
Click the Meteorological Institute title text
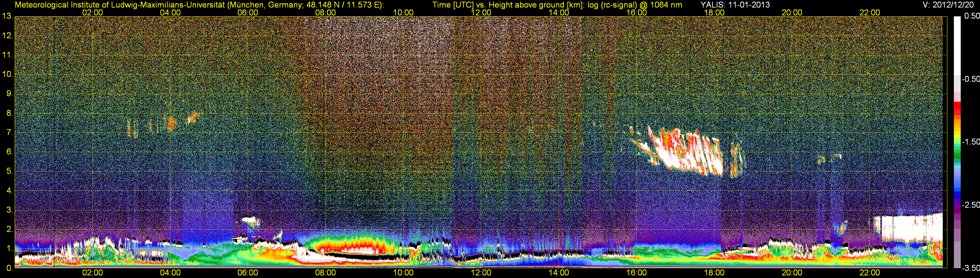point(199,5)
